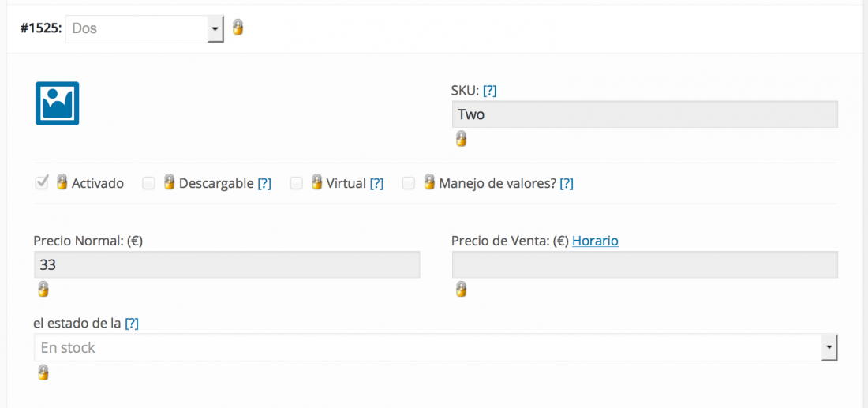
Task: Click lock icon below En stock dropdown
Action: [x=43, y=372]
